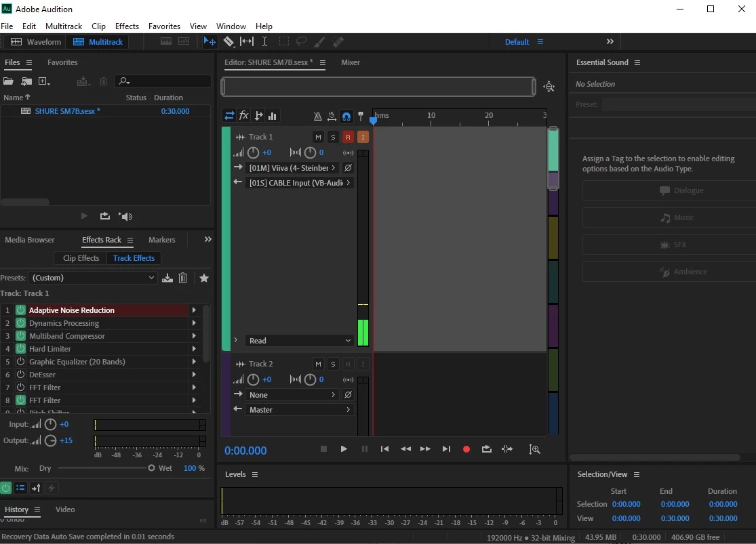The width and height of the screenshot is (756, 544).
Task: Click the favorite star icon in Effects Rack
Action: (x=204, y=278)
